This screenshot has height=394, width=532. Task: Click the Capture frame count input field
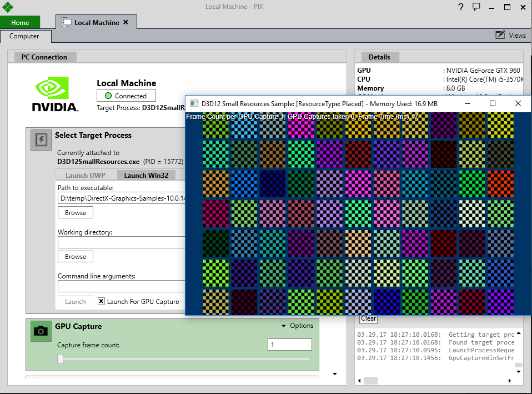point(289,345)
